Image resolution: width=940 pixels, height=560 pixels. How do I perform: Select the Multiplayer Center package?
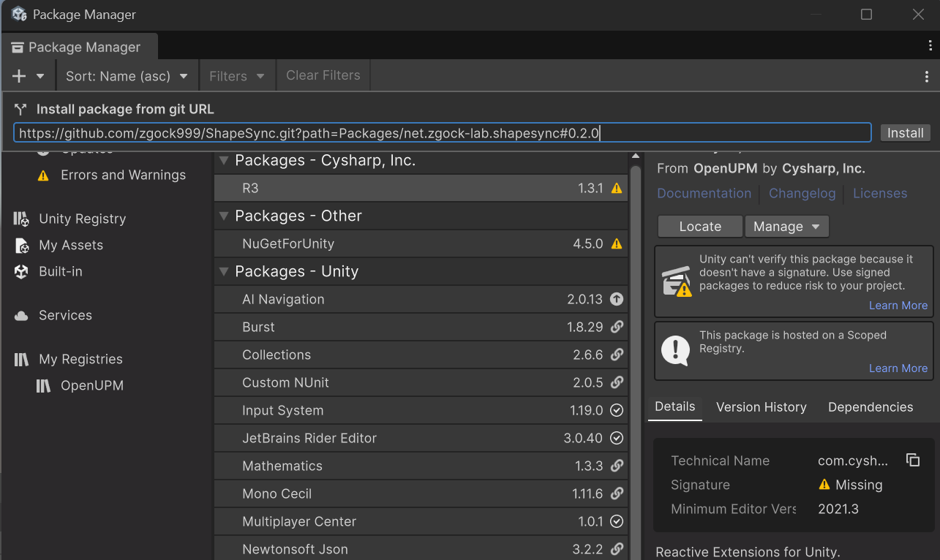coord(421,521)
